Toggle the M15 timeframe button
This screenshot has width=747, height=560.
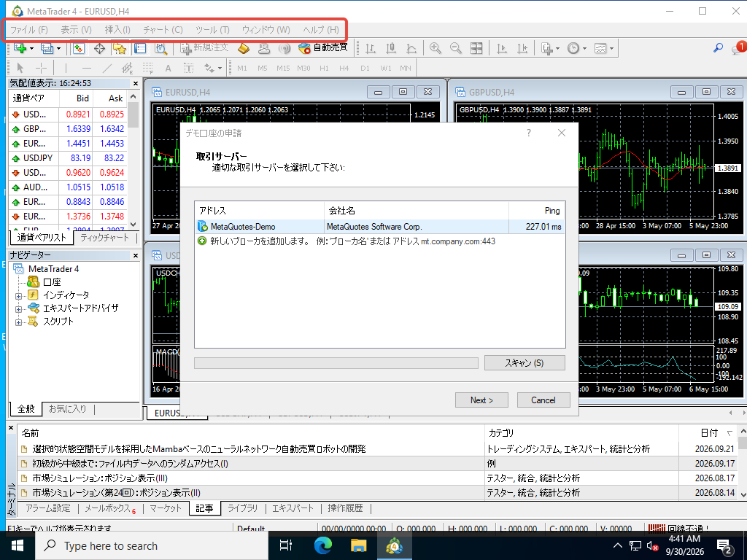(283, 68)
